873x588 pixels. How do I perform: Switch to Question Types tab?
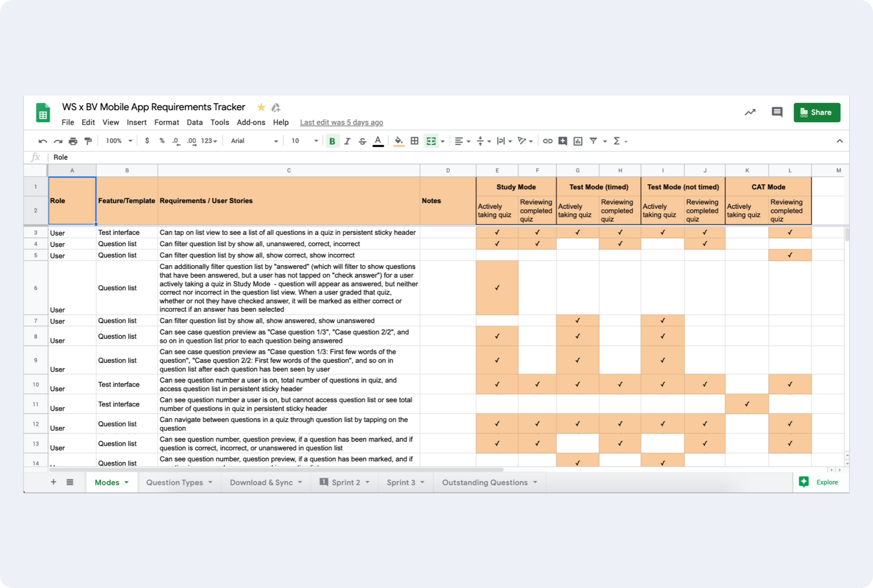click(x=174, y=482)
